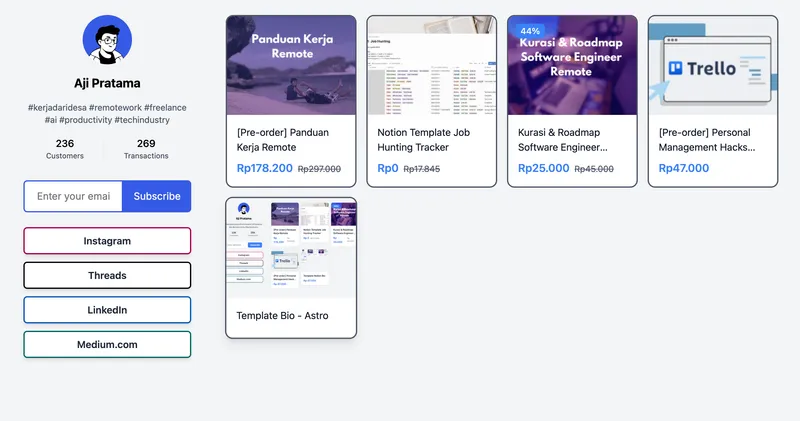The height and width of the screenshot is (421, 800).
Task: Open the Medium.com link
Action: (x=107, y=344)
